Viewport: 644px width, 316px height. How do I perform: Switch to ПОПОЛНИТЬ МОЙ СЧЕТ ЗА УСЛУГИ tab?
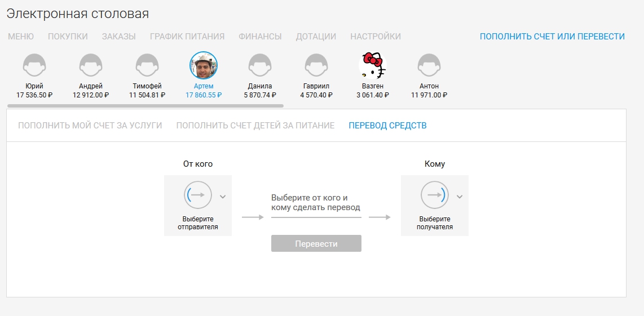[x=90, y=126]
